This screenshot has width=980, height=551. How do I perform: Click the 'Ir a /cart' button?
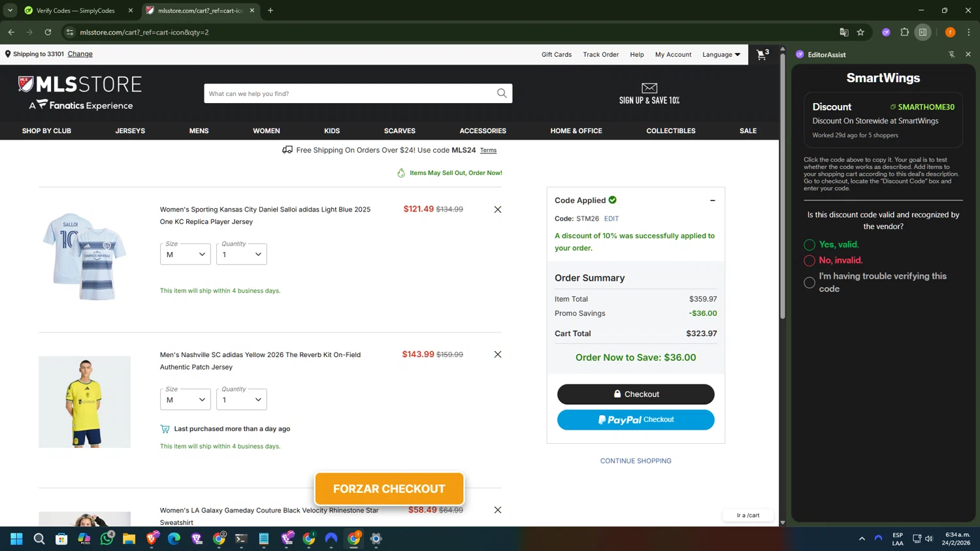coord(748,515)
